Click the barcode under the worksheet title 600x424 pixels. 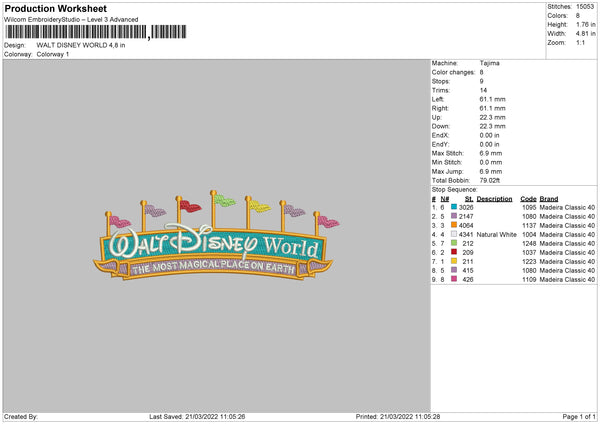coord(96,32)
